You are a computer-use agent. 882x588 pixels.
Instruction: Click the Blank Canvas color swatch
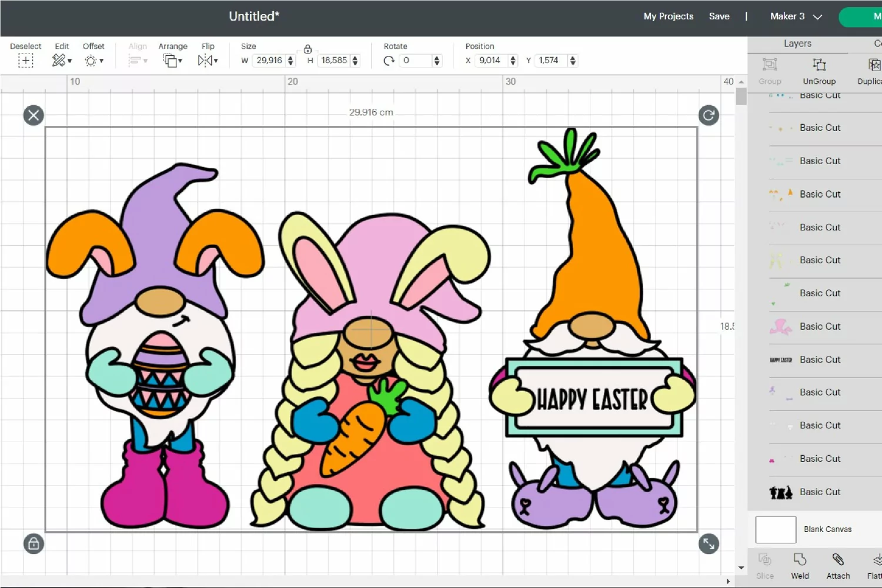[x=776, y=529]
